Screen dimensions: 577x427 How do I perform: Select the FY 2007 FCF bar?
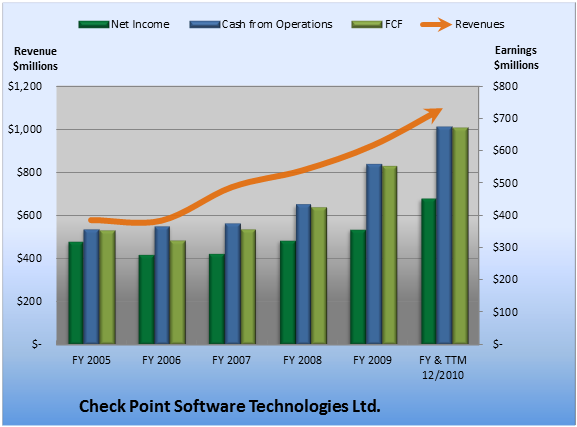(x=248, y=287)
